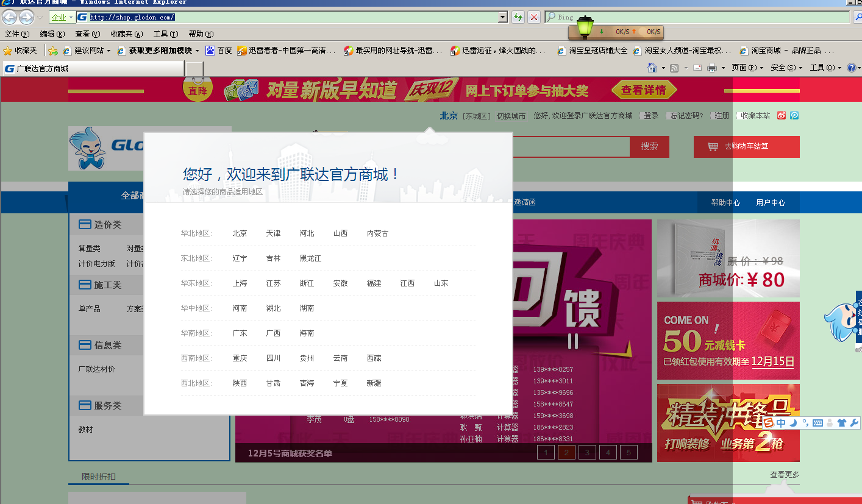Click the RSS feeds icon in command bar
This screenshot has width=862, height=504.
point(674,68)
